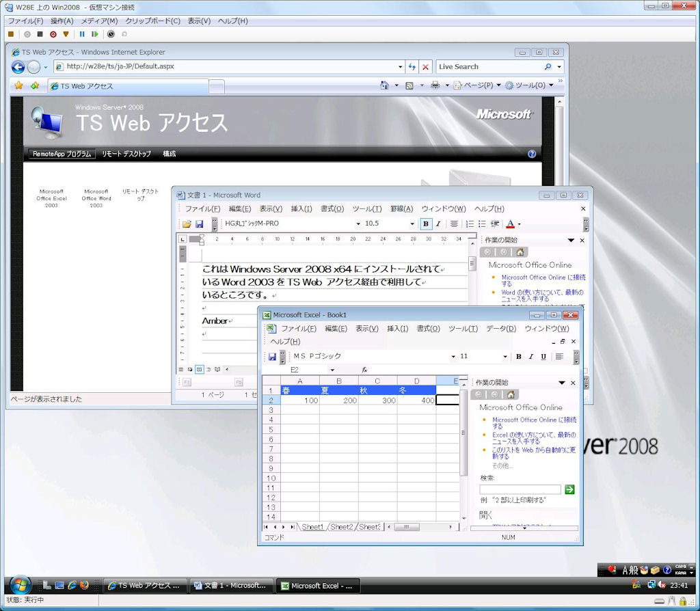Click the 構成 tab link
The width and height of the screenshot is (700, 611).
click(170, 154)
